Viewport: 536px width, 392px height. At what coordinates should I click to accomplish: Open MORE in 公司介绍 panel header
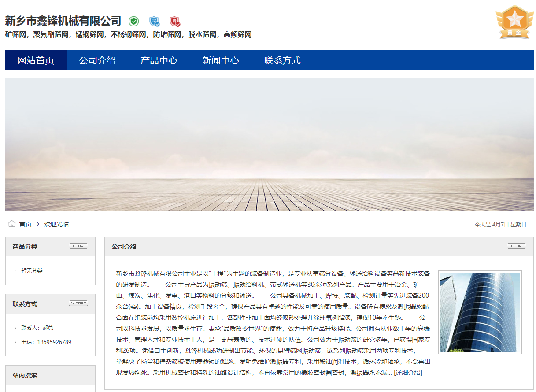(x=516, y=246)
